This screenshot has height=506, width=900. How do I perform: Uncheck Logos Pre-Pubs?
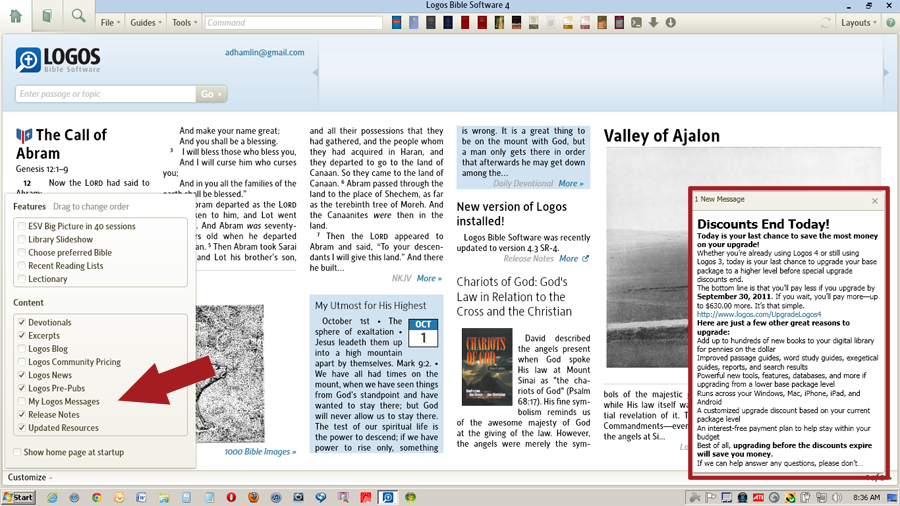tap(22, 388)
